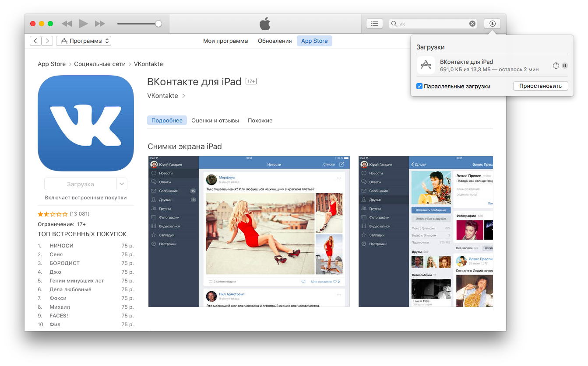Click the Apple logo in the status display
The width and height of the screenshot is (588, 366).
[x=265, y=23]
